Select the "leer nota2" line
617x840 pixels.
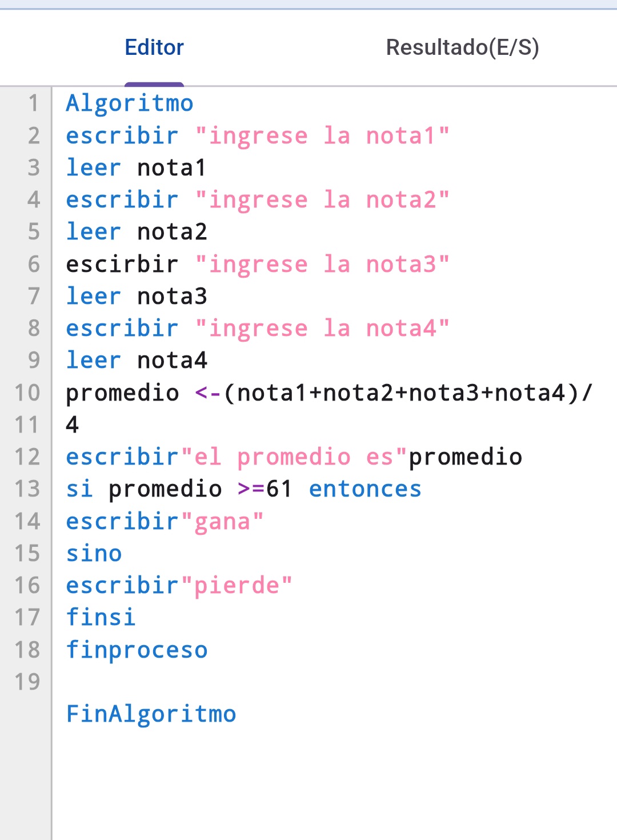136,232
